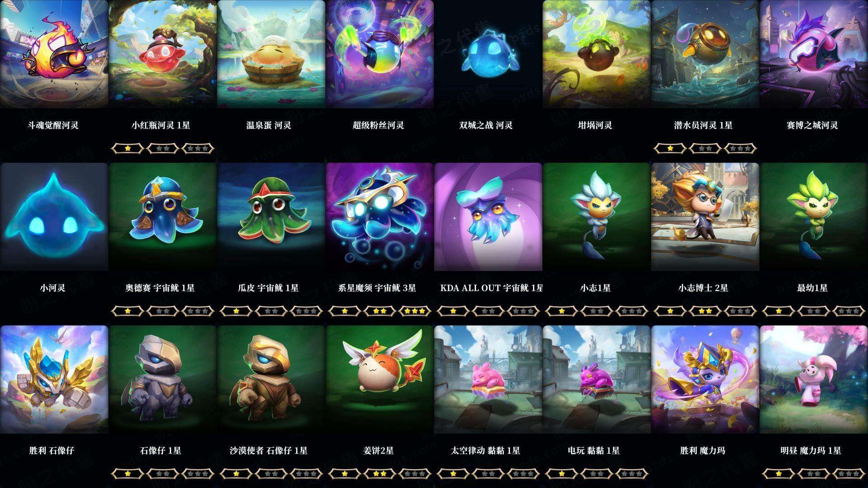This screenshot has width=868, height=488.
Task: Choose the 石像仔 gray golem icon
Action: pyautogui.click(x=162, y=380)
